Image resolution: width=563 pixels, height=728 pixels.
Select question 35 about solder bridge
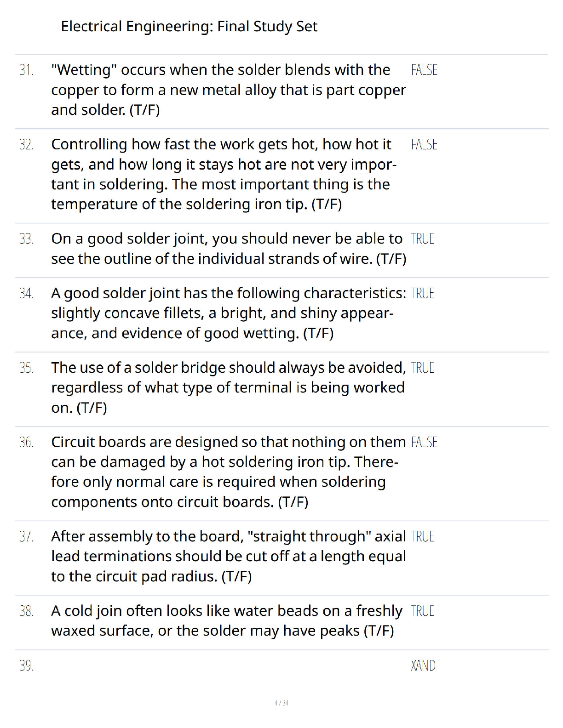(229, 387)
